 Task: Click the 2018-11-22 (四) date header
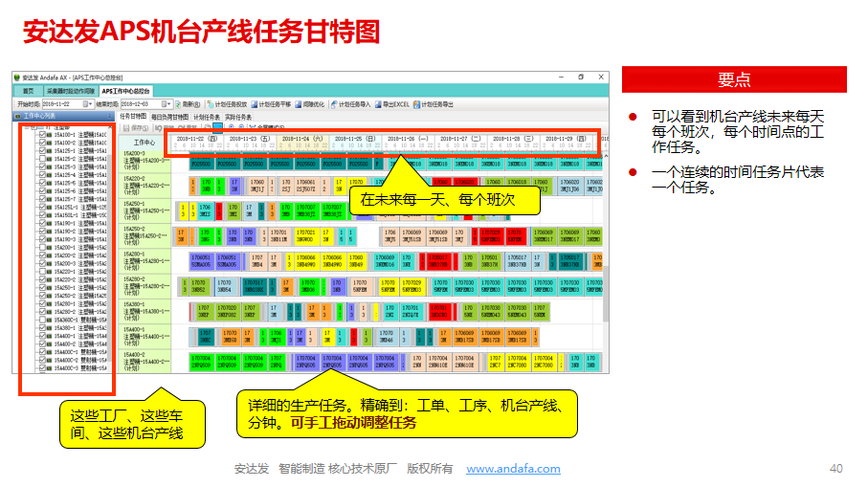197,139
